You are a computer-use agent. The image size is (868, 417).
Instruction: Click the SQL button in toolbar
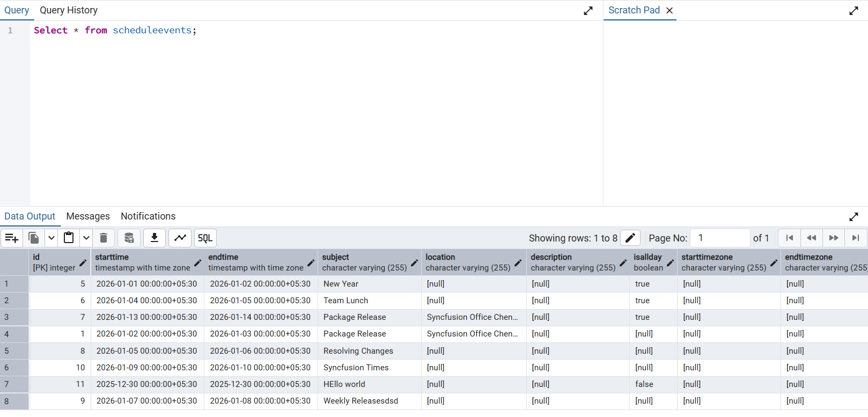(x=205, y=238)
